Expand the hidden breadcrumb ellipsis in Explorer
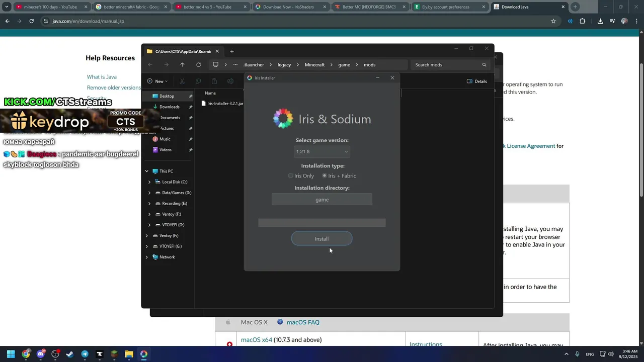Screen dimensions: 644x362 coord(235,65)
